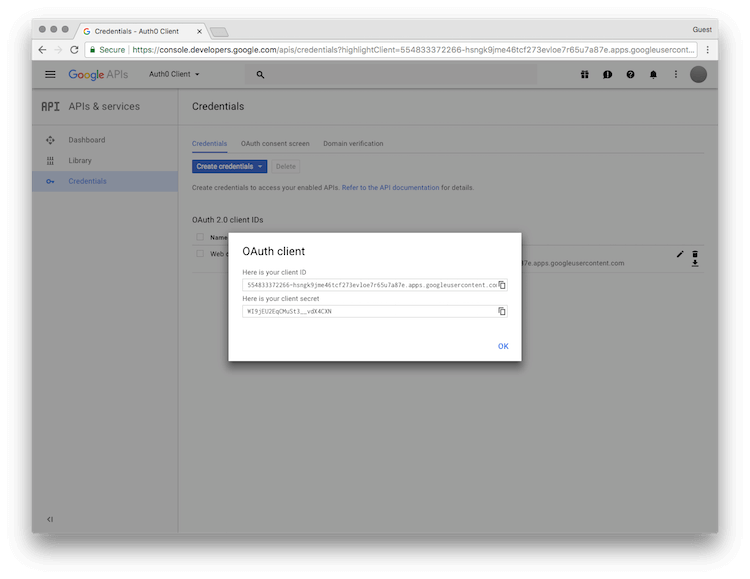The image size is (750, 579).
Task: Dismiss the OAuth client dialog with OK
Action: tap(503, 346)
